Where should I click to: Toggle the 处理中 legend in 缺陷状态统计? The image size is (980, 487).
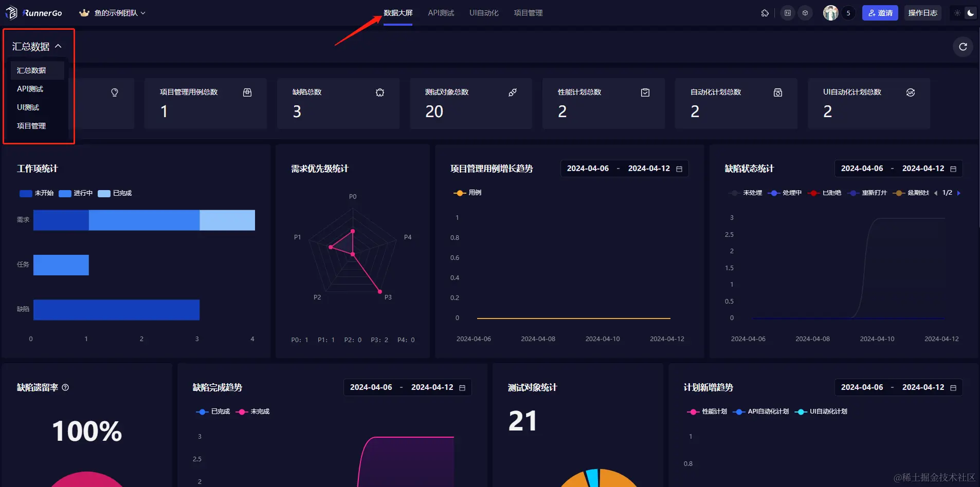[785, 193]
